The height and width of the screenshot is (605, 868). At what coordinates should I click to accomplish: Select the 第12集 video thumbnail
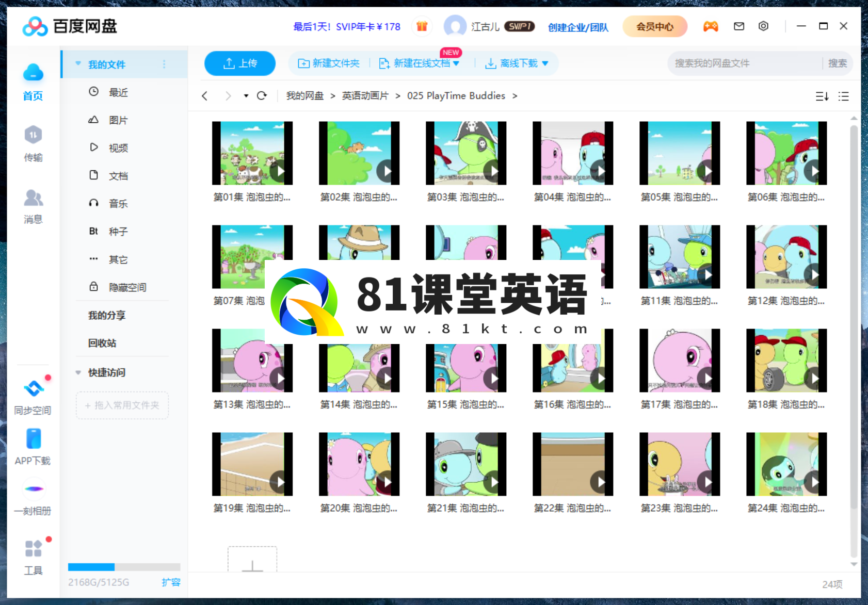tap(786, 257)
